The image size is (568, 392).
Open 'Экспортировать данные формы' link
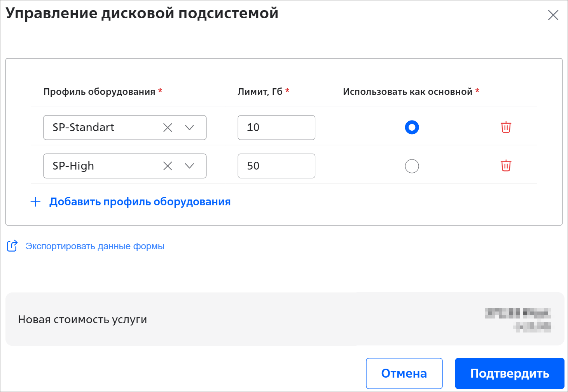[95, 247]
